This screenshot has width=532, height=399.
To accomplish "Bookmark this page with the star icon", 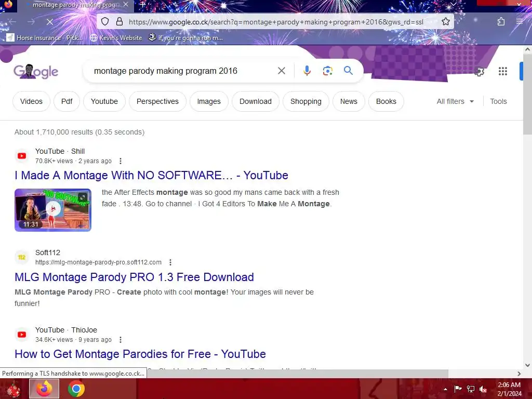I will 445,22.
